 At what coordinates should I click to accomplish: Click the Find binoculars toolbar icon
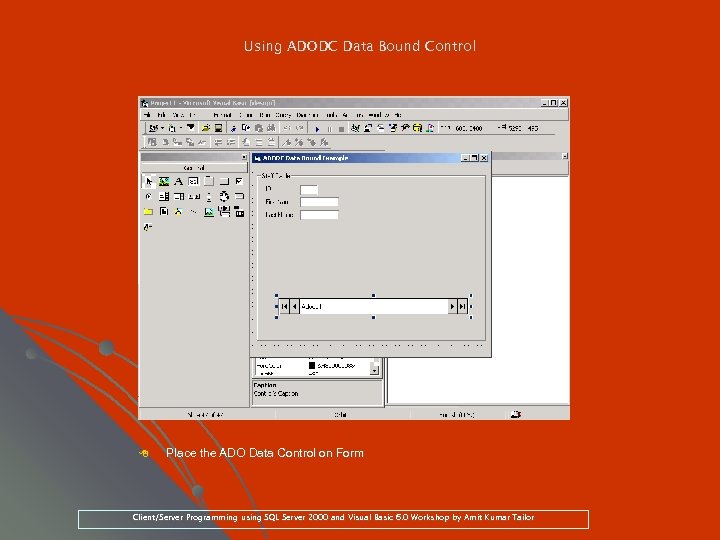coord(271,128)
